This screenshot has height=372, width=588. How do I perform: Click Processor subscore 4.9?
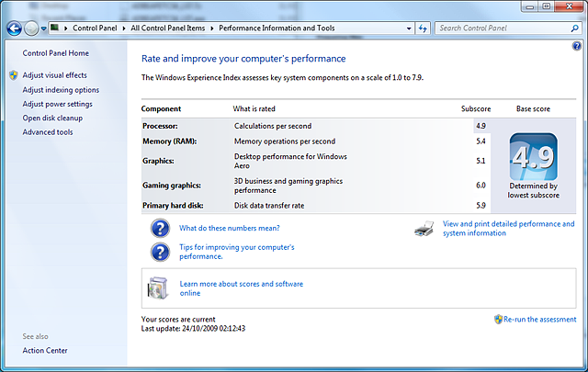pyautogui.click(x=481, y=126)
